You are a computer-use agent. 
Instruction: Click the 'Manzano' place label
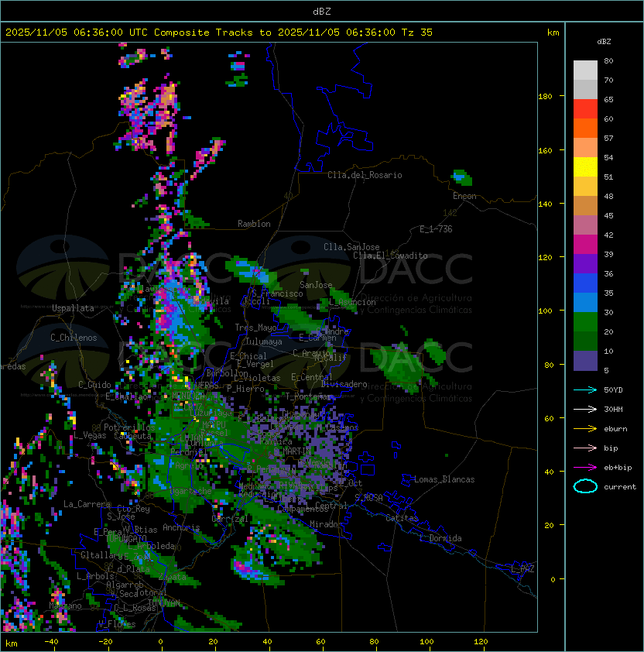pos(65,606)
